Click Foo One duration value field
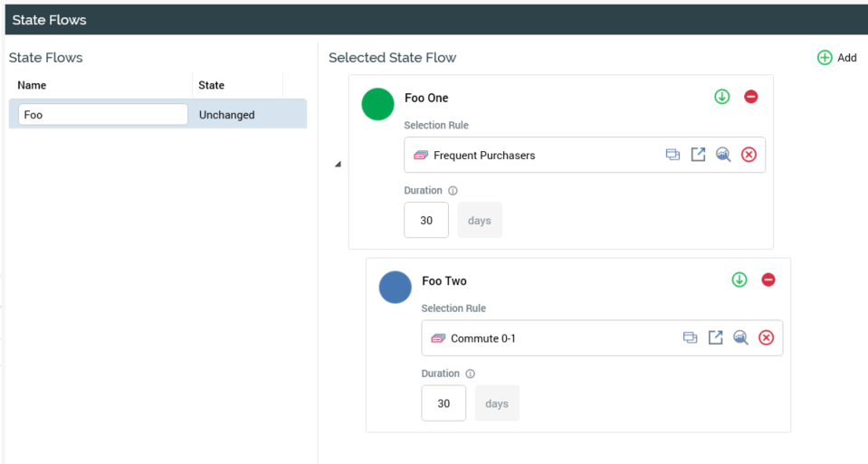868x464 pixels. [426, 221]
